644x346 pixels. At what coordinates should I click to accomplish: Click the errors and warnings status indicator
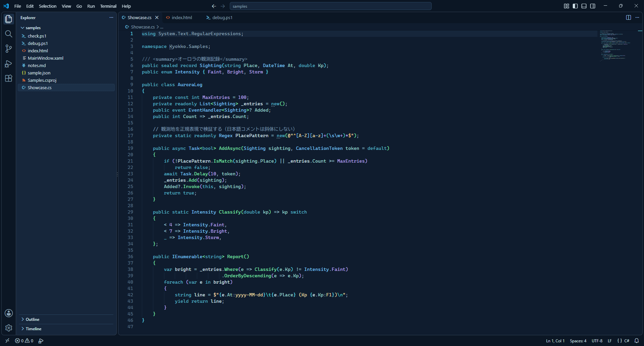[24, 341]
